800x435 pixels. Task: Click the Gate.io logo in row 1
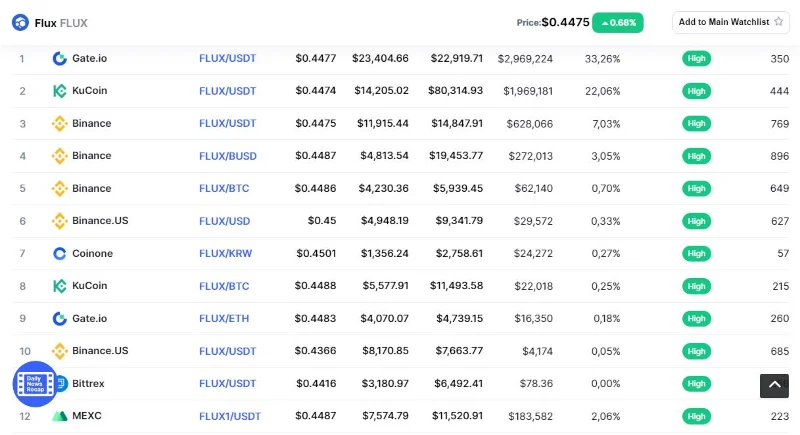point(60,59)
